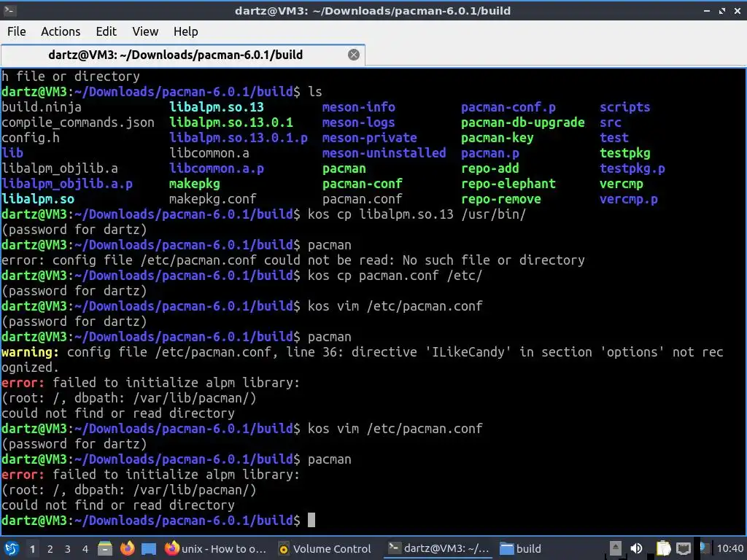Click the cursor at the last prompt
Screen dimensions: 747x560
(x=311, y=520)
